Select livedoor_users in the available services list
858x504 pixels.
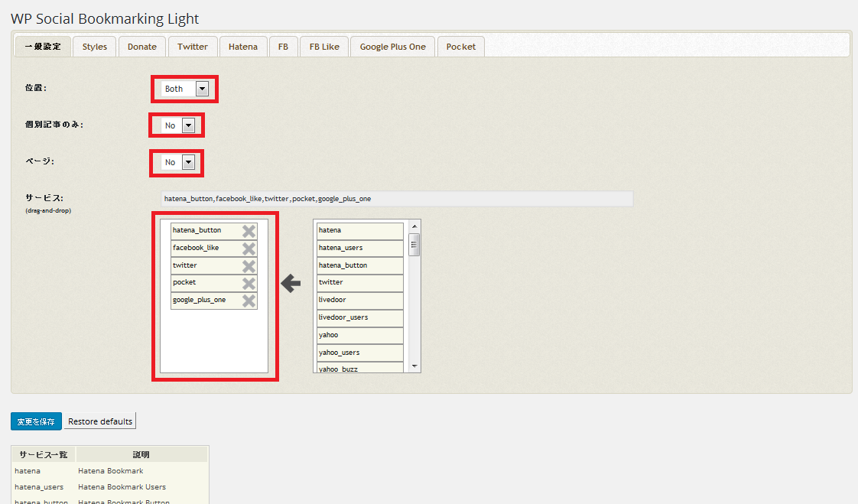point(360,317)
